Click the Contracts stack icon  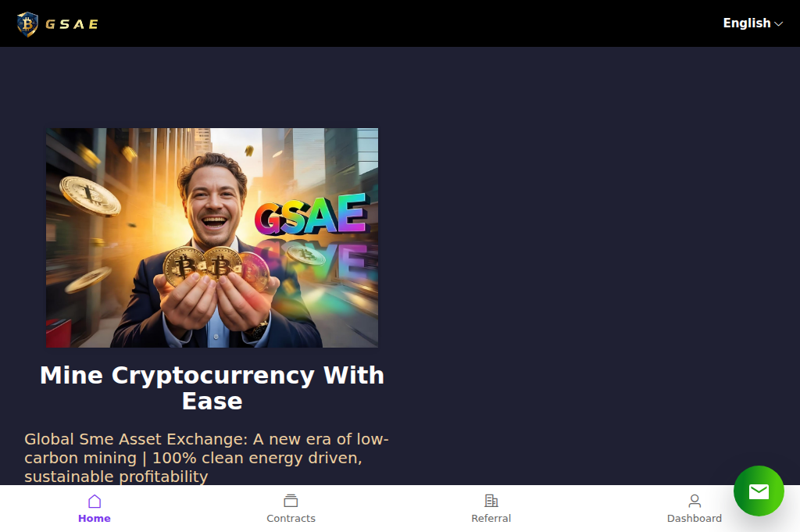291,501
